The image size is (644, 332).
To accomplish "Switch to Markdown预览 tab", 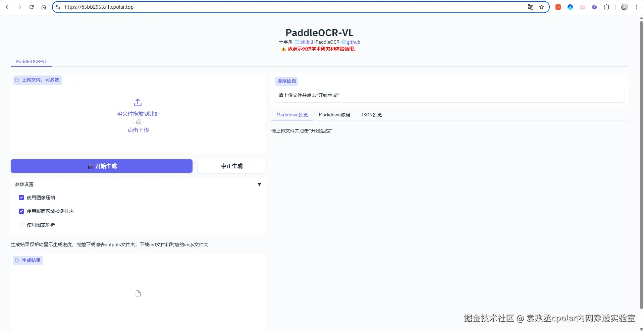I will coord(292,115).
